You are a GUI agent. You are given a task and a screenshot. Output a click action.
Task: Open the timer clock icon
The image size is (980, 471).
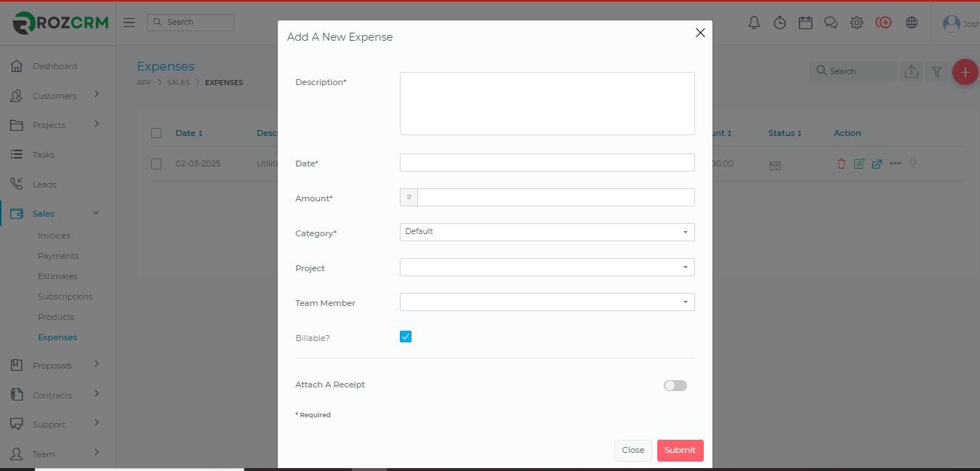coord(779,23)
